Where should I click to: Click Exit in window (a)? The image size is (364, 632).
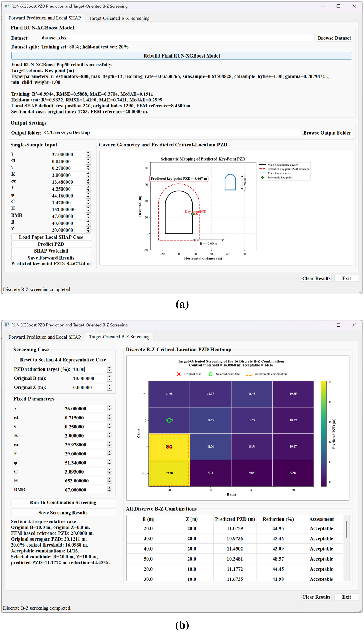point(346,278)
